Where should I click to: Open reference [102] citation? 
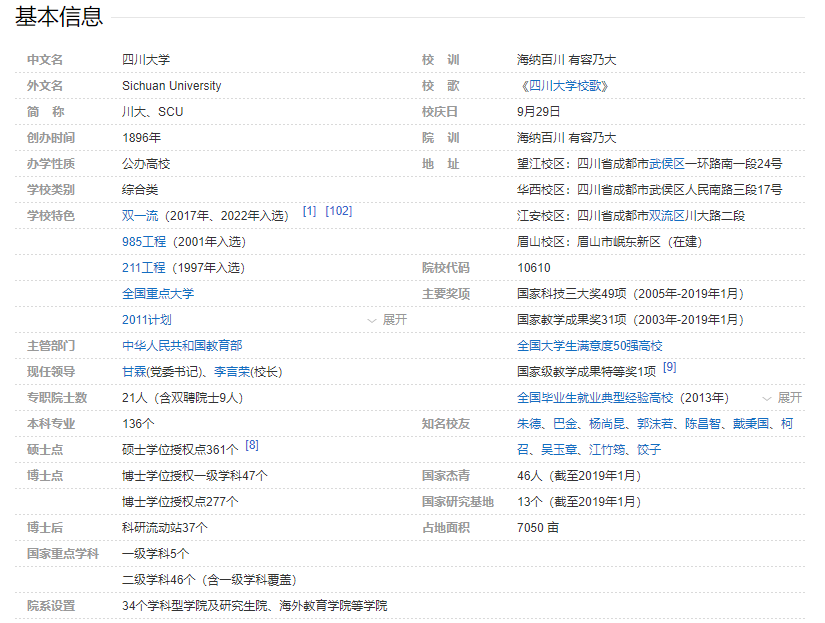[x=338, y=211]
